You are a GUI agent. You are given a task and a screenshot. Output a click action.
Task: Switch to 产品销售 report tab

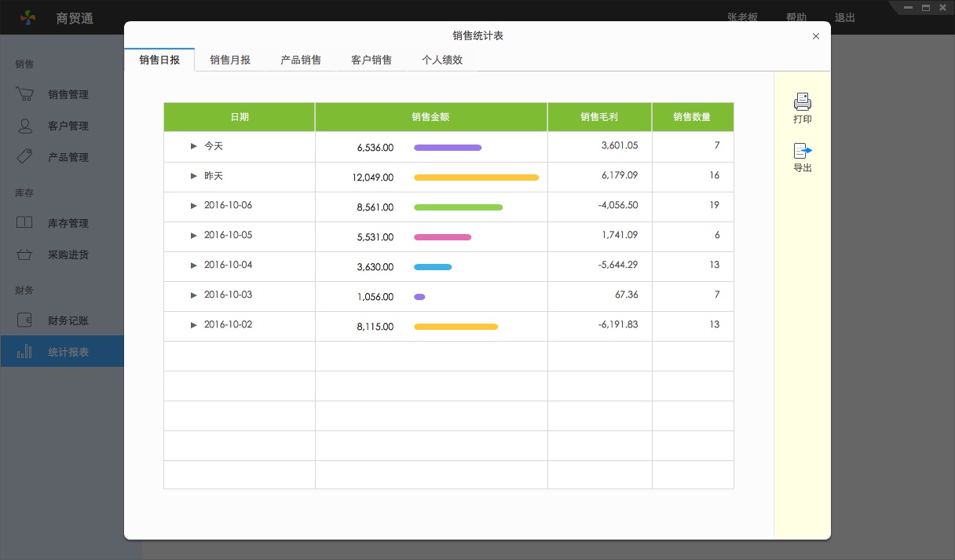tap(301, 59)
